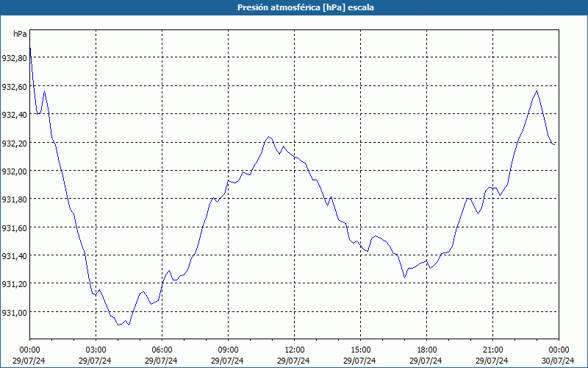Viewport: 588px width, 368px height.
Task: Click the 931,00 y-axis value
Action: point(14,312)
